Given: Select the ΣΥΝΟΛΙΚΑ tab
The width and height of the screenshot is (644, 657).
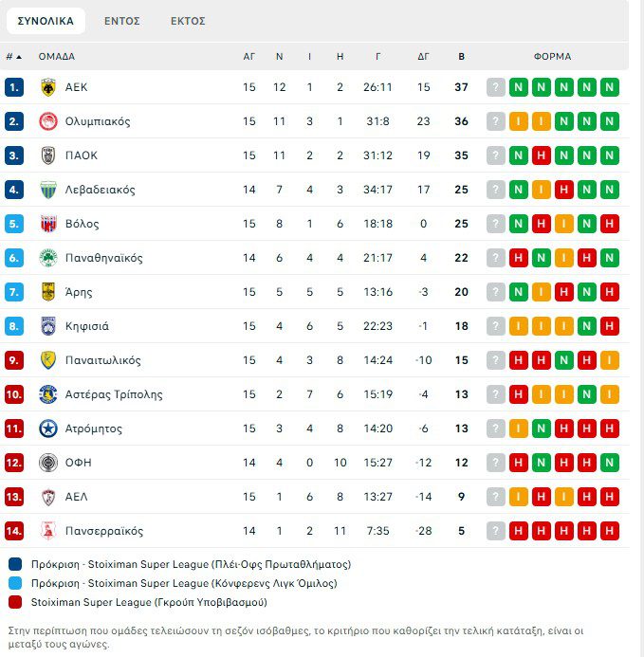Looking at the screenshot, I should pyautogui.click(x=46, y=21).
